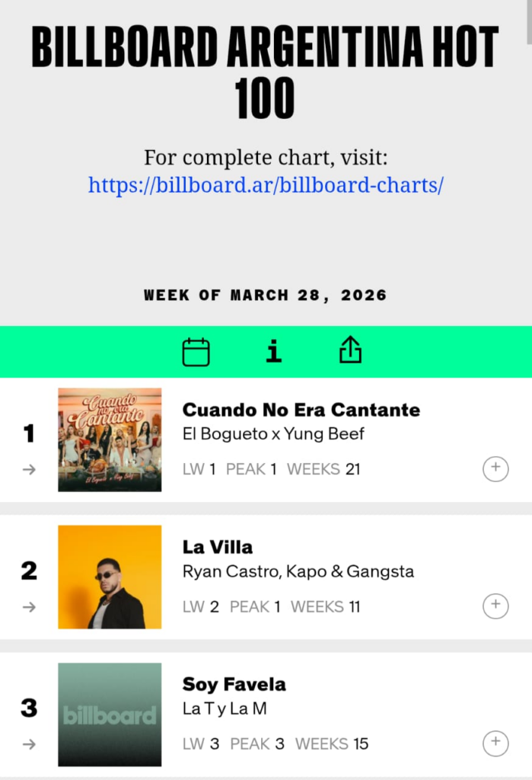The height and width of the screenshot is (780, 532).
Task: Click La Villa album artwork
Action: 110,577
